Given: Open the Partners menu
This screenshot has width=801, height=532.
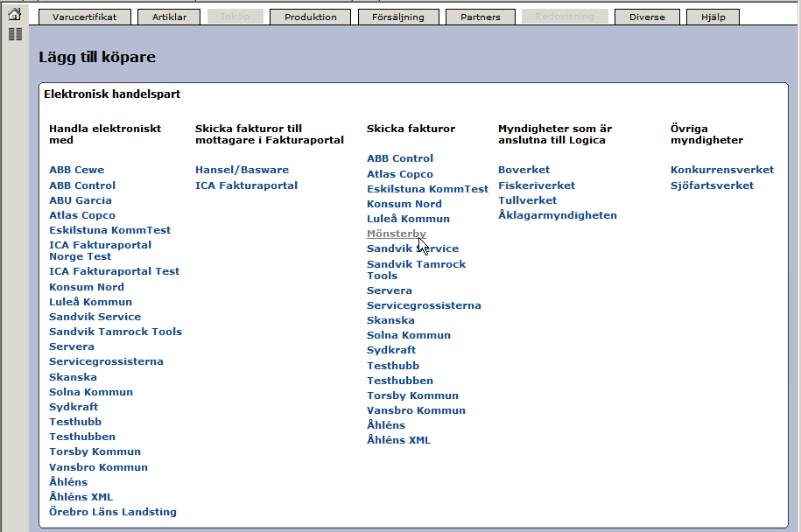Looking at the screenshot, I should pos(481,17).
